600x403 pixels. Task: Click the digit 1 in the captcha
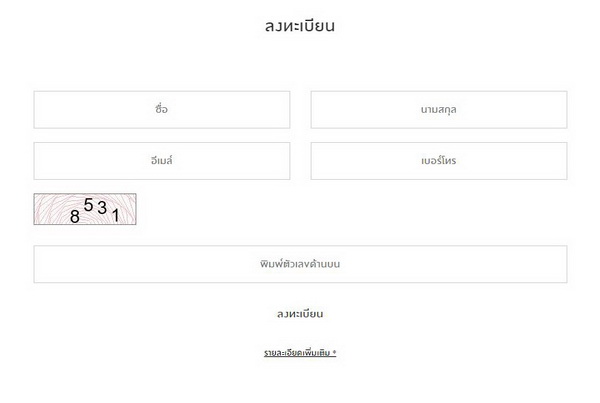(x=115, y=214)
